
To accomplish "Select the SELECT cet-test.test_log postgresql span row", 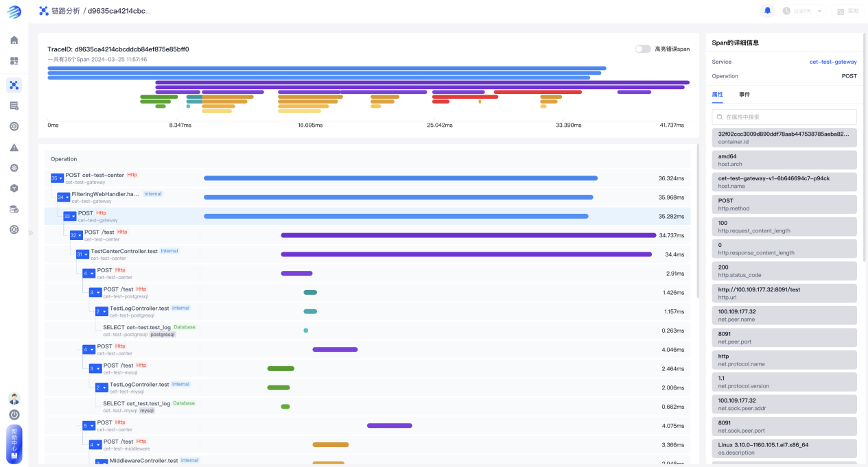I will coord(137,331).
